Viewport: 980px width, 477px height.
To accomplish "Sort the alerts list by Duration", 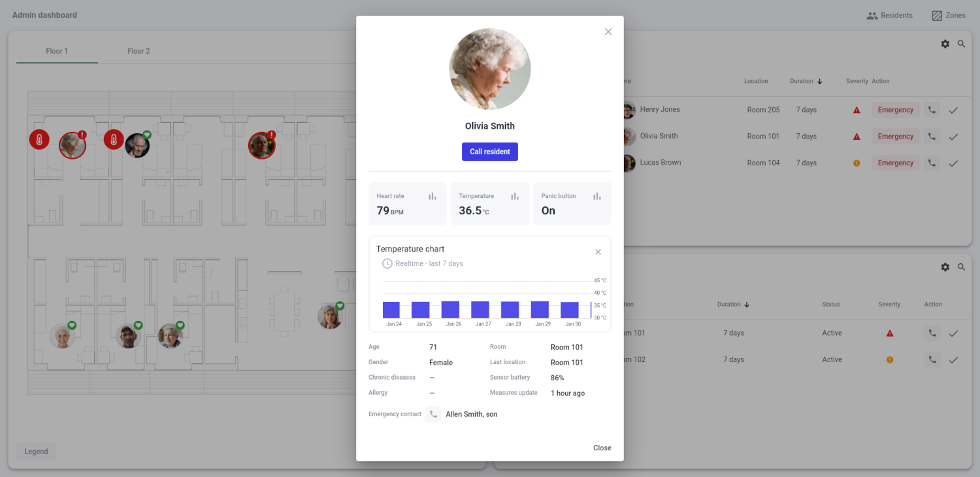I will 806,80.
